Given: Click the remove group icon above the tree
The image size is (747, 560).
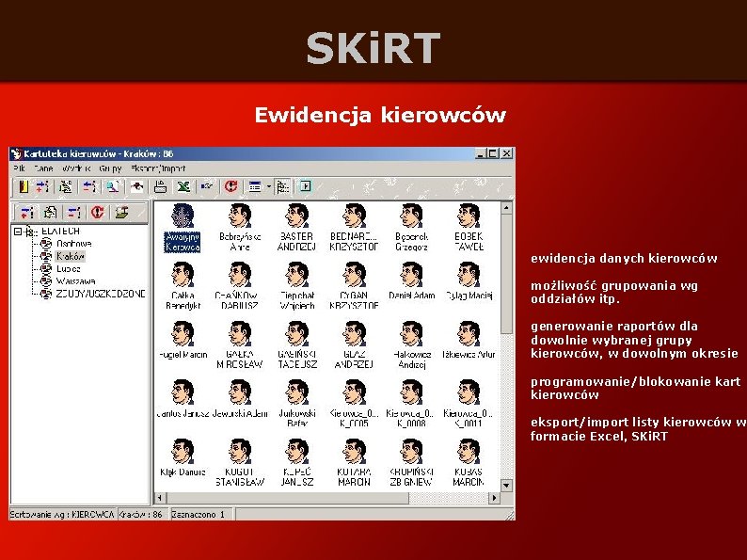Looking at the screenshot, I should click(x=73, y=212).
